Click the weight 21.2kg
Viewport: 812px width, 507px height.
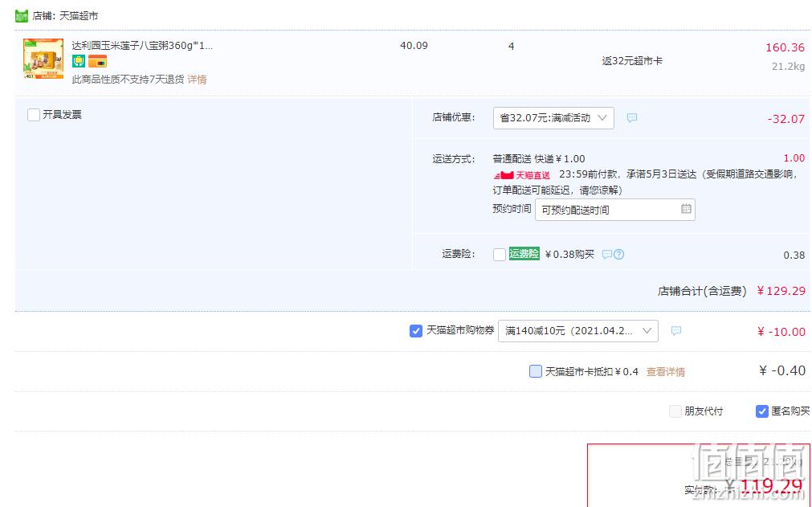[x=788, y=67]
